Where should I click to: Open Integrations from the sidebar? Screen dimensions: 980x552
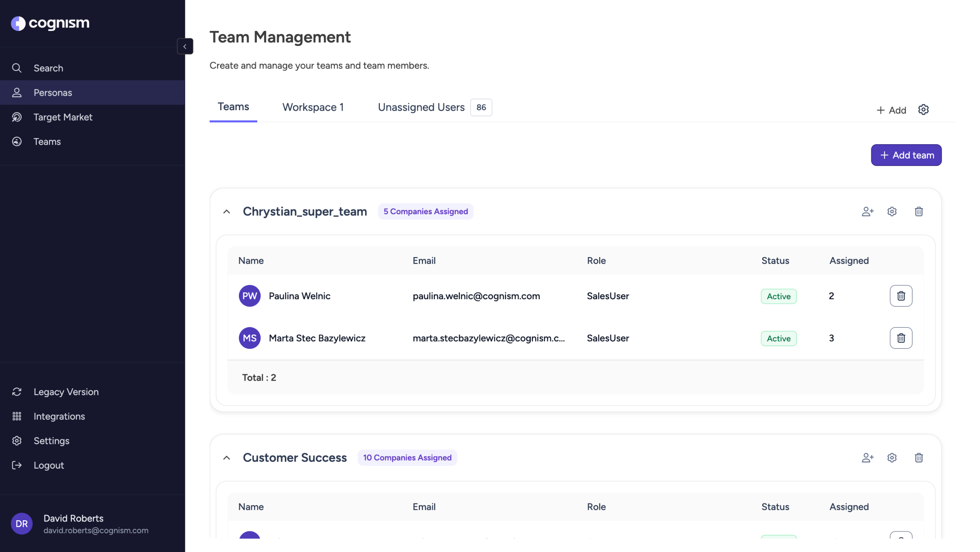click(x=59, y=416)
